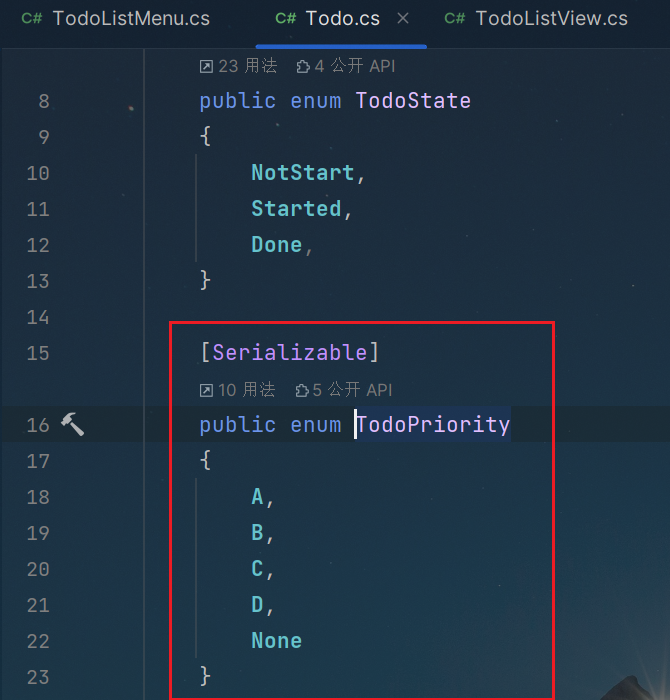Click the puzzle-piece API icon above TodoPriority
The image size is (670, 700).
pos(302,390)
